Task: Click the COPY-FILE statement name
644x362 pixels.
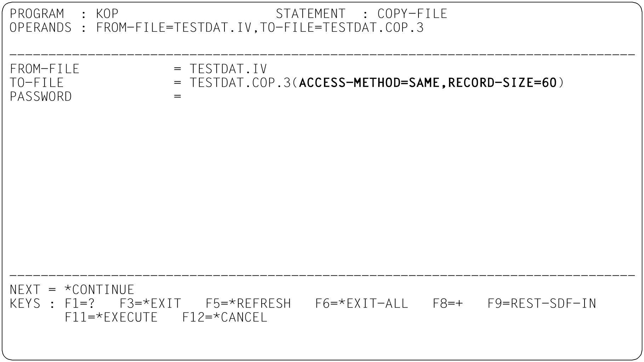Action: tap(412, 14)
